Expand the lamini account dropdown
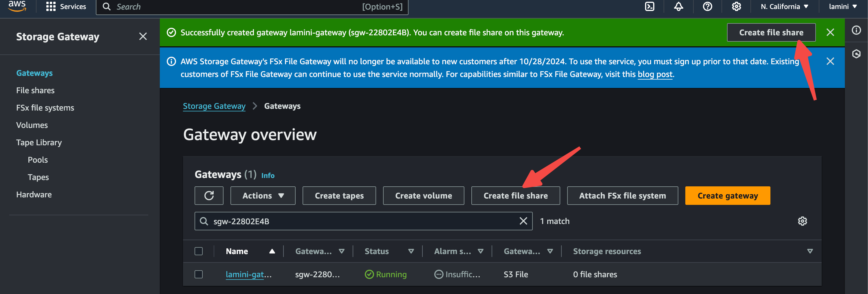 pyautogui.click(x=843, y=6)
